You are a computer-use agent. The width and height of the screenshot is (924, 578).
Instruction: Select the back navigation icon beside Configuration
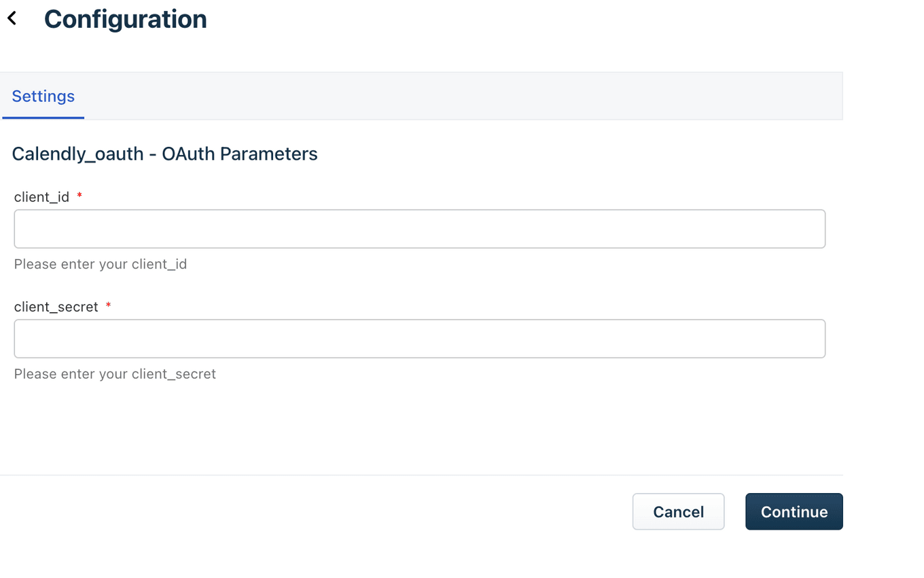(x=12, y=18)
